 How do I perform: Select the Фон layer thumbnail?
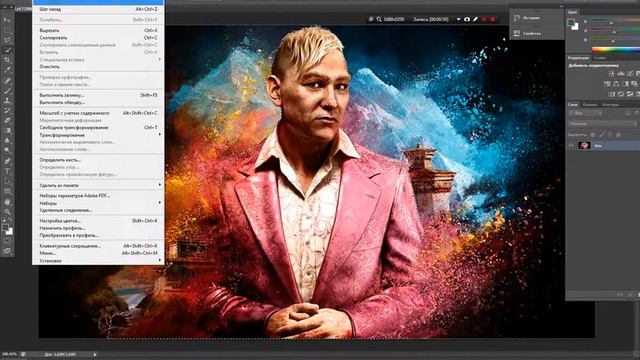point(584,145)
